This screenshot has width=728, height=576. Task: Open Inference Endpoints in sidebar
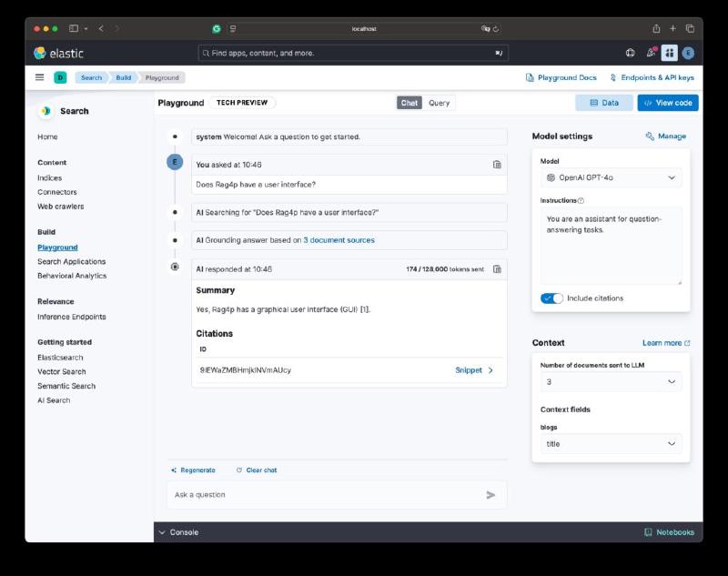[72, 317]
